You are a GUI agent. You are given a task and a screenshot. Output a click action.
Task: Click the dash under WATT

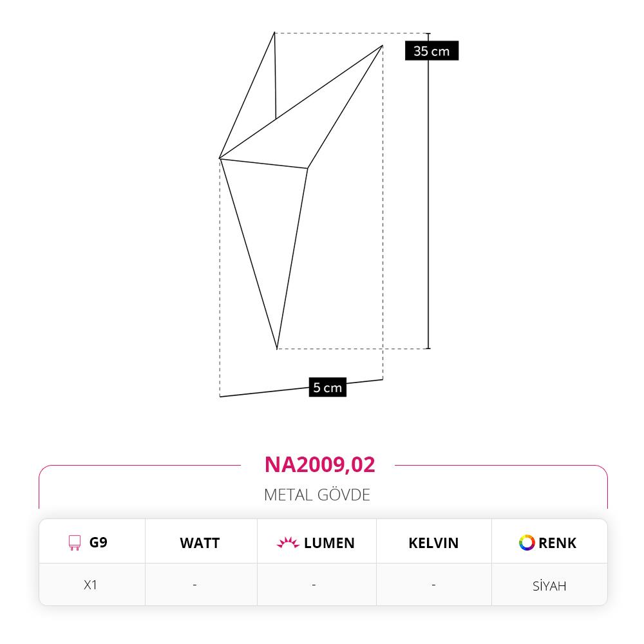coord(194,585)
